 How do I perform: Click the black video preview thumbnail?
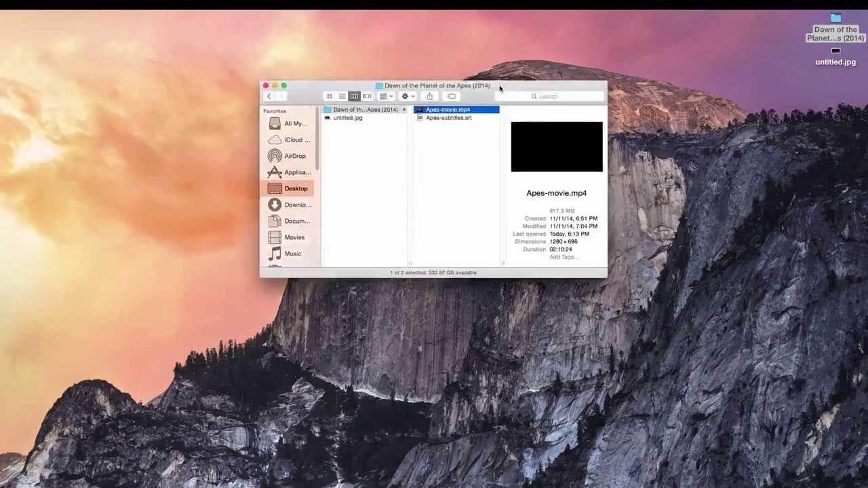click(x=557, y=147)
